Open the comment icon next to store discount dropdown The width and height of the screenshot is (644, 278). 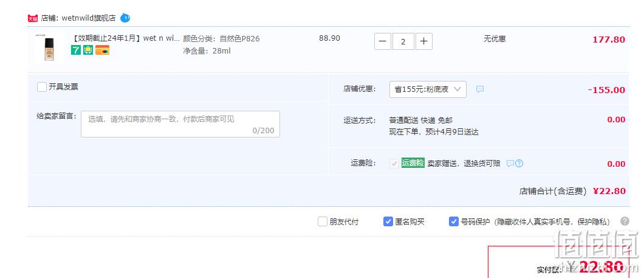click(x=480, y=89)
